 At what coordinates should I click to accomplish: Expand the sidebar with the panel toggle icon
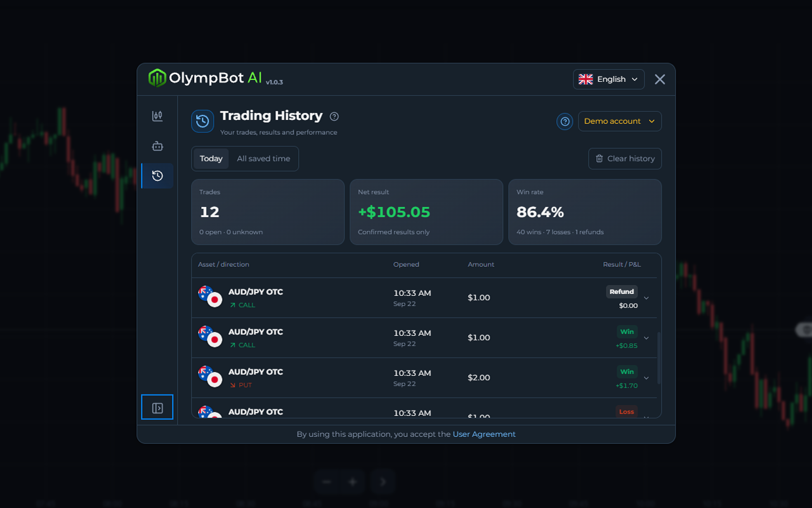tap(157, 408)
